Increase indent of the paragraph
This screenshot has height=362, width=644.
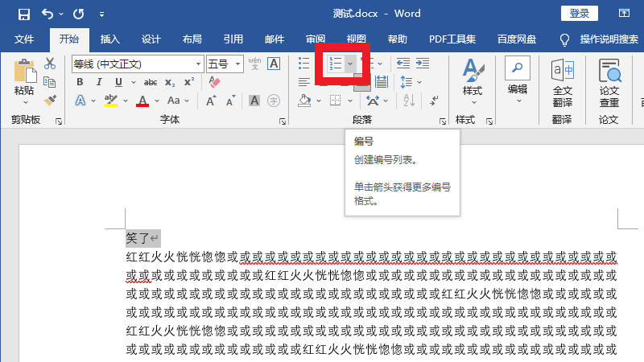[x=421, y=64]
